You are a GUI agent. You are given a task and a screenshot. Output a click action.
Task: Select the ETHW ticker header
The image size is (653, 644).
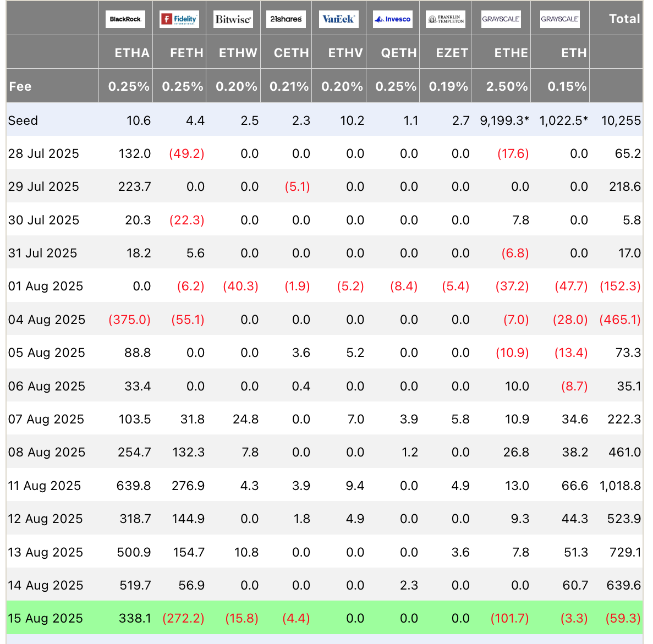coord(238,53)
